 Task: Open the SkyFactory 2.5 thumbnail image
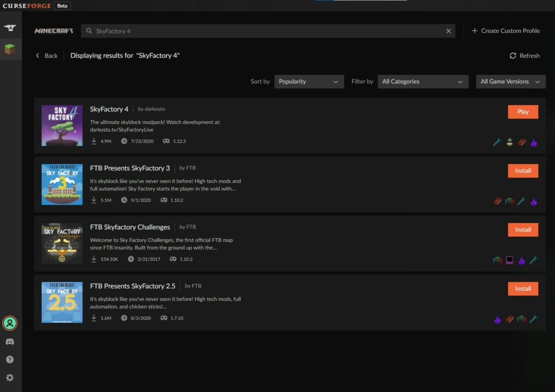tap(62, 303)
